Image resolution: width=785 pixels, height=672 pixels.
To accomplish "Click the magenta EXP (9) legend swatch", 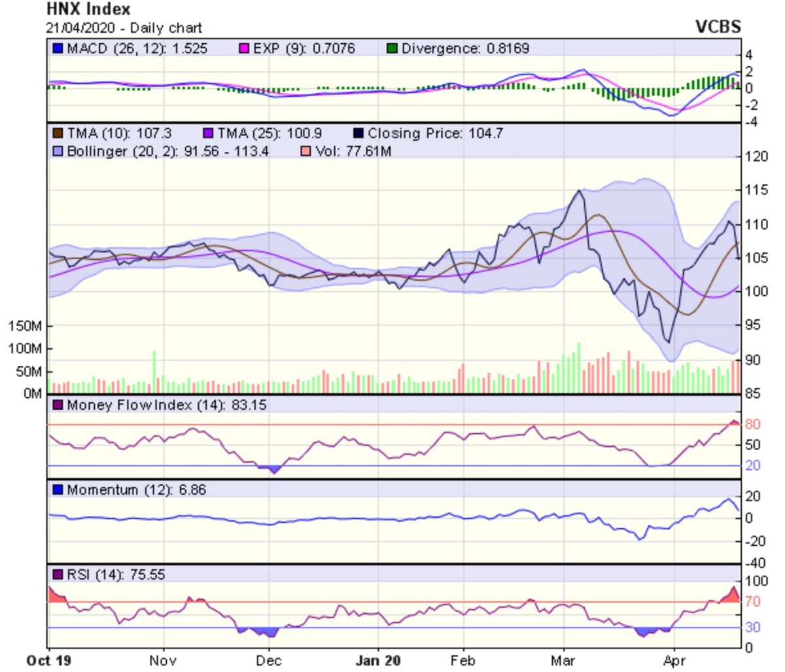I will pyautogui.click(x=244, y=48).
